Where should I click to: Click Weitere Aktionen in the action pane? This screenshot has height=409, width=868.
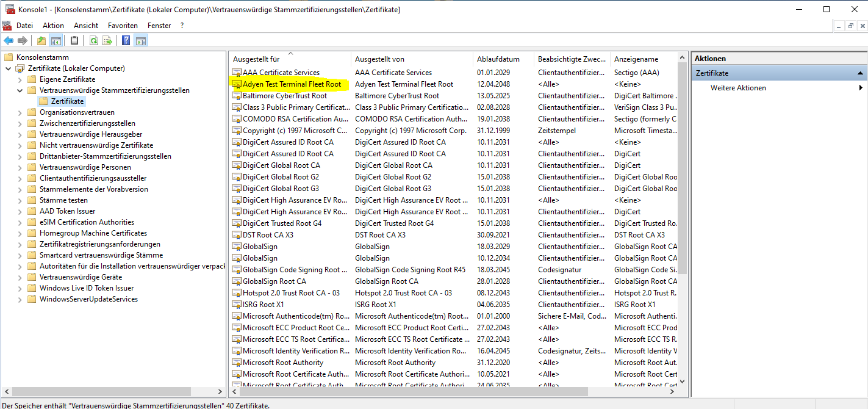[x=738, y=88]
